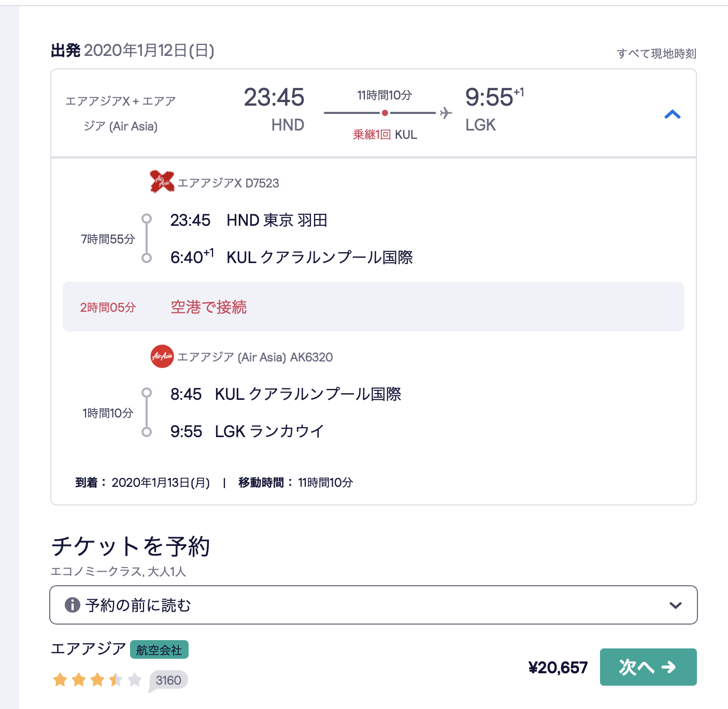Click the red transfer dot on the flight path
728x709 pixels.
384,112
